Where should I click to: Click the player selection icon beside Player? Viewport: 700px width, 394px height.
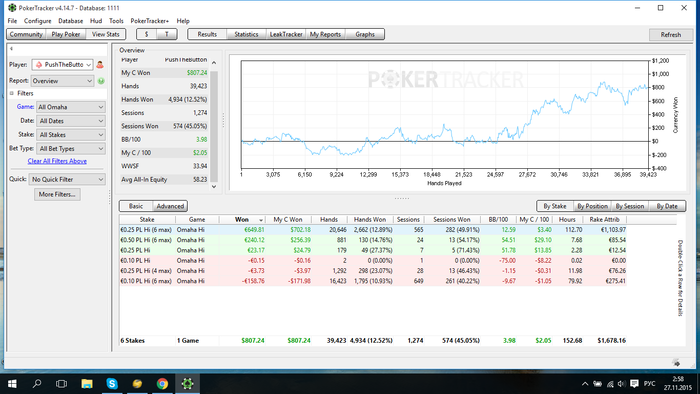pyautogui.click(x=100, y=65)
